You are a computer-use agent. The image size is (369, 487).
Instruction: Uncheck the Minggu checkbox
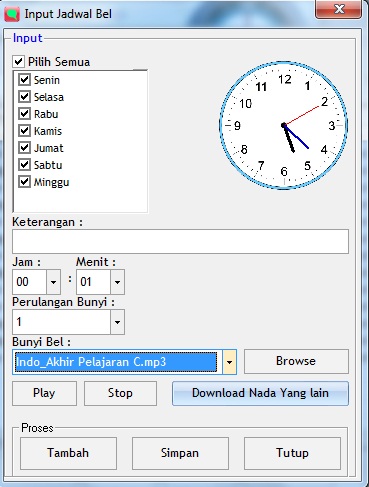(x=24, y=182)
